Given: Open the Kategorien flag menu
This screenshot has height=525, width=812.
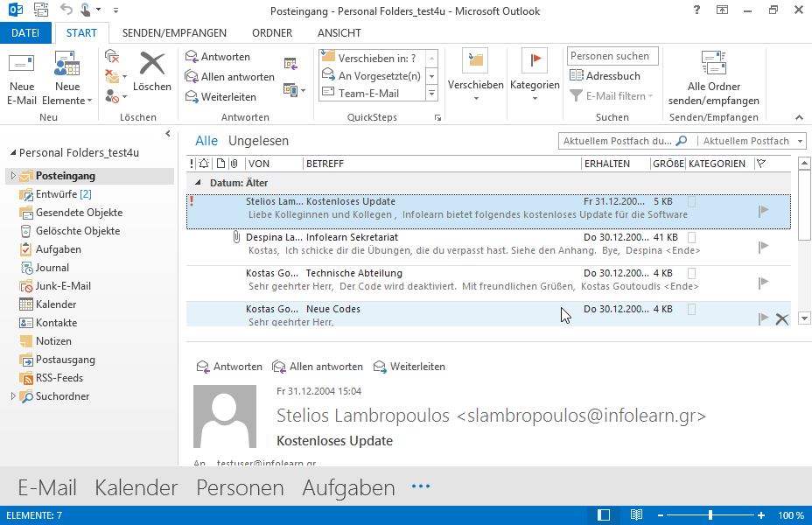Looking at the screenshot, I should 535,75.
